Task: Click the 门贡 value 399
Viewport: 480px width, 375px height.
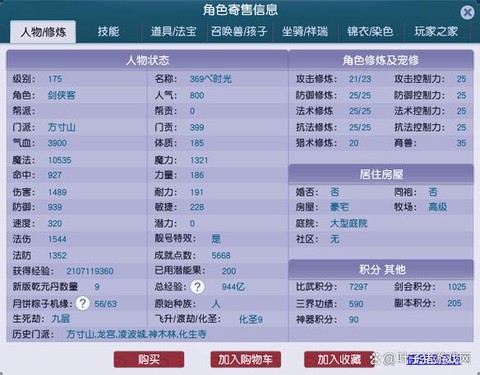Action: pyautogui.click(x=197, y=127)
